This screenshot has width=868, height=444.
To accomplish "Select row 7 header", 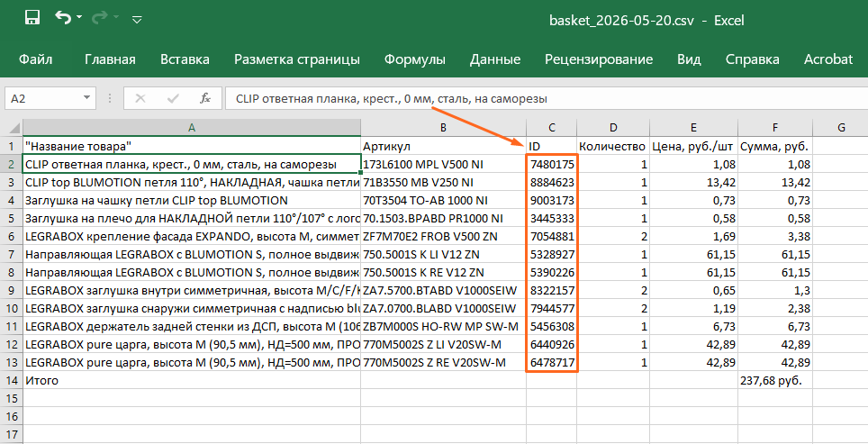I will 11,254.
